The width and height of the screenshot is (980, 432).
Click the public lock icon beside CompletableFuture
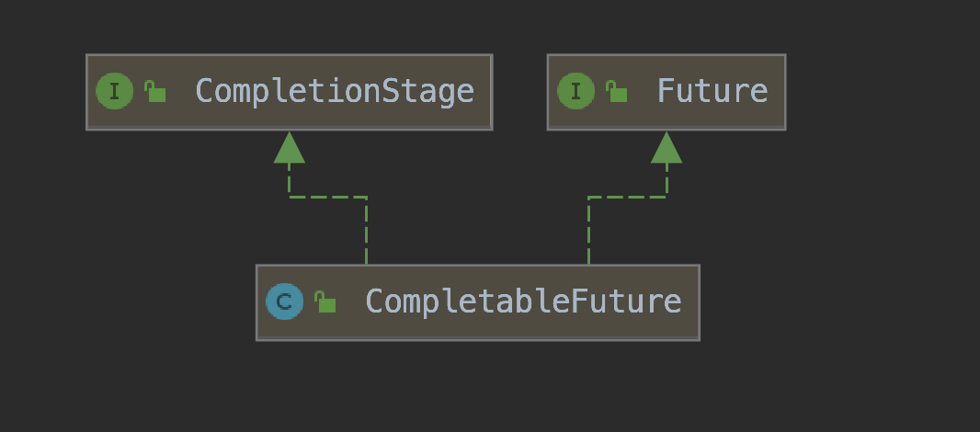[325, 301]
